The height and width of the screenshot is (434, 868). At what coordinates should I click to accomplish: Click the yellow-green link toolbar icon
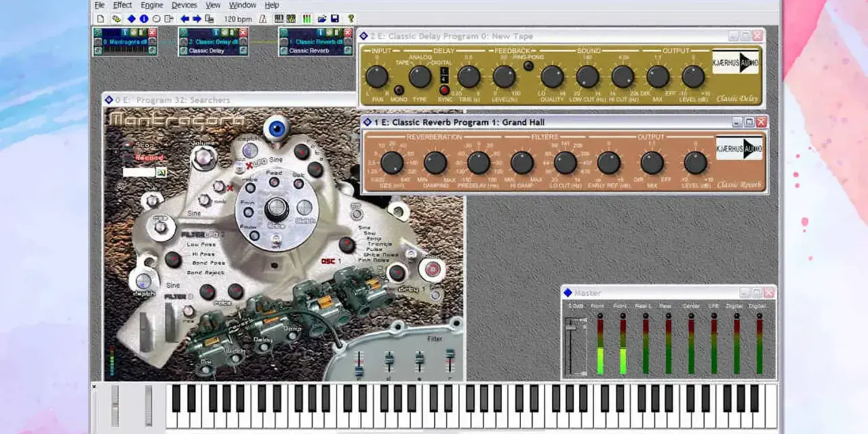(117, 19)
